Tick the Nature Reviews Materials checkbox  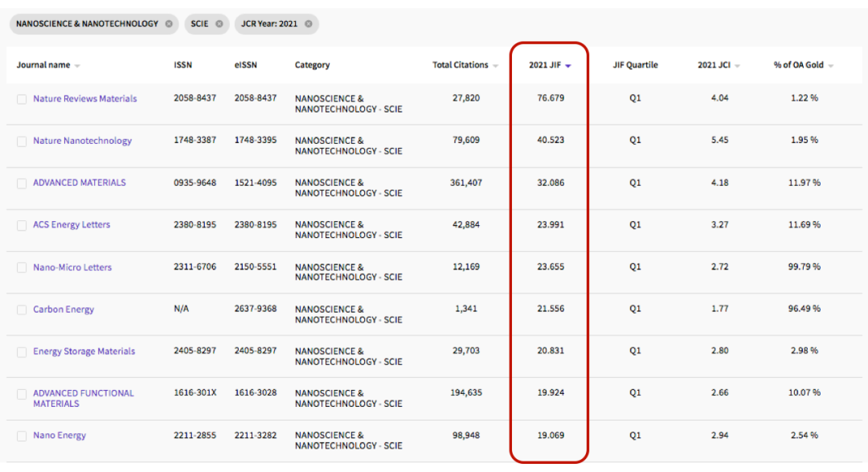pyautogui.click(x=22, y=99)
